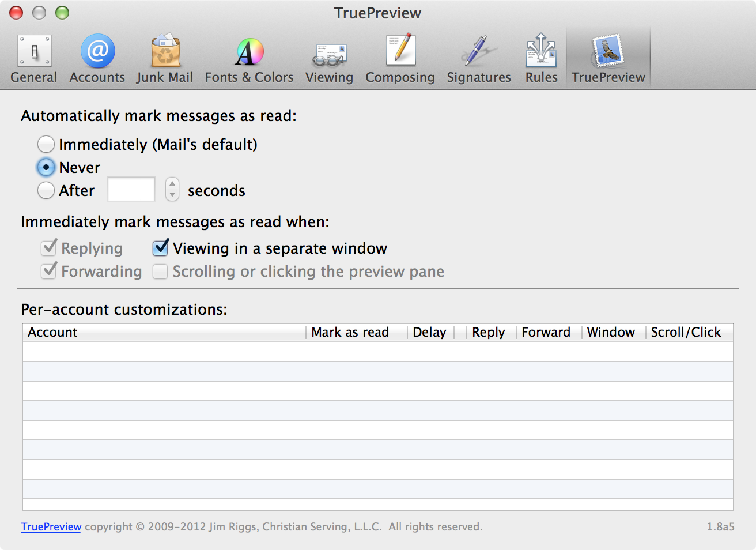Click the 'Mark as read' column header
Image resolution: width=756 pixels, height=550 pixels.
[356, 333]
